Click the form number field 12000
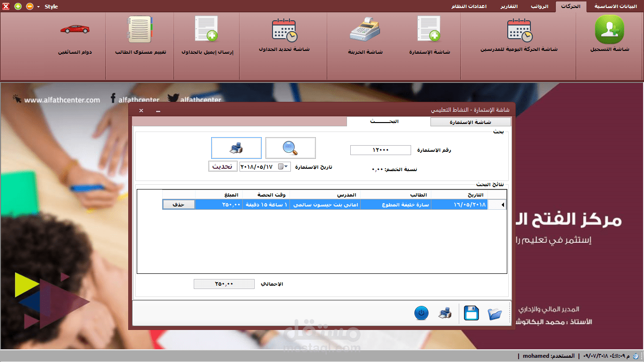The height and width of the screenshot is (362, 644). point(380,150)
